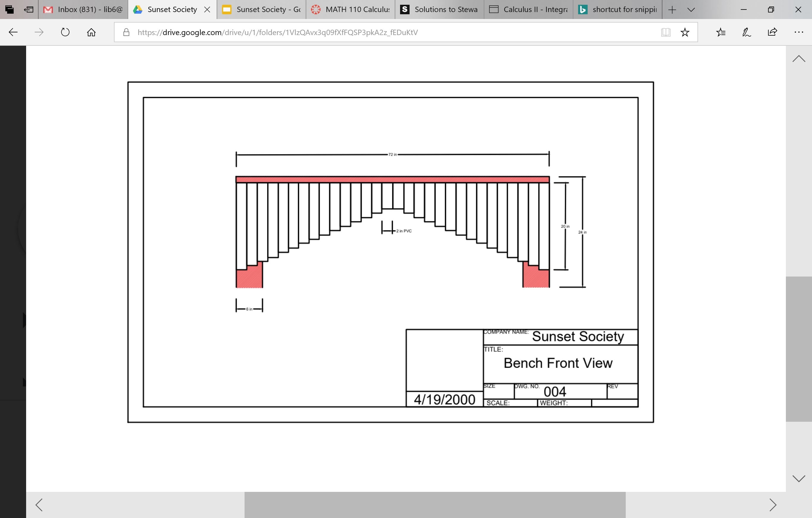The width and height of the screenshot is (812, 518).
Task: Switch to MATH 110 Calculus tab
Action: 351,10
